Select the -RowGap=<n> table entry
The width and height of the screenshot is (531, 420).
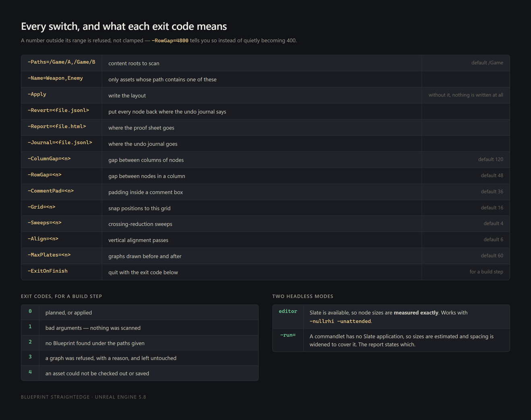[x=45, y=175]
